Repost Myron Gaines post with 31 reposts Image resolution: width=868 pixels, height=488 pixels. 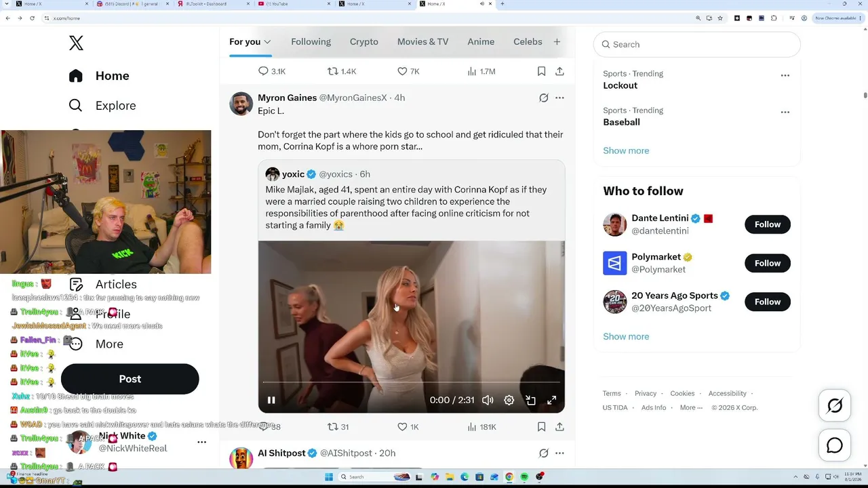tap(338, 427)
